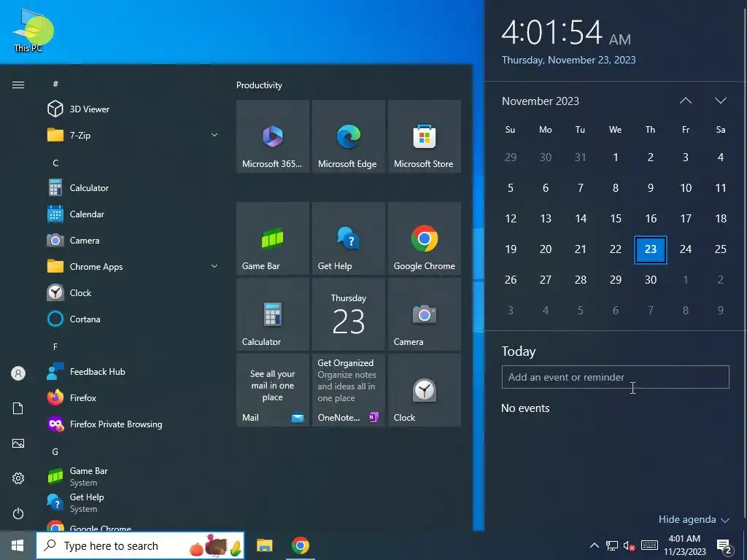The image size is (747, 560).
Task: Click the Chrome taskbar icon
Action: tap(301, 545)
